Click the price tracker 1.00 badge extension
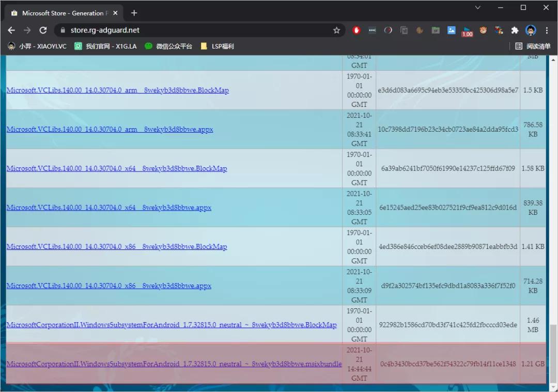Viewport: 558px width, 392px height. [467, 30]
